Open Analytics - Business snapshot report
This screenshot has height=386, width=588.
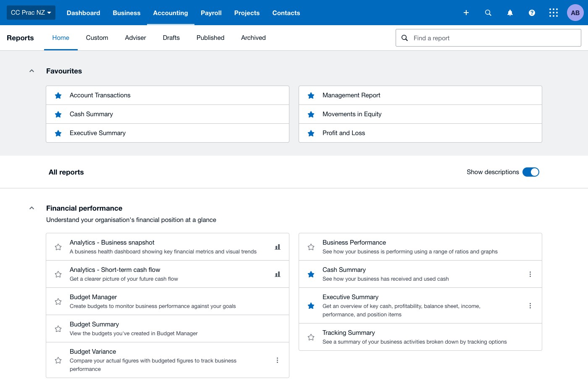[168, 247]
